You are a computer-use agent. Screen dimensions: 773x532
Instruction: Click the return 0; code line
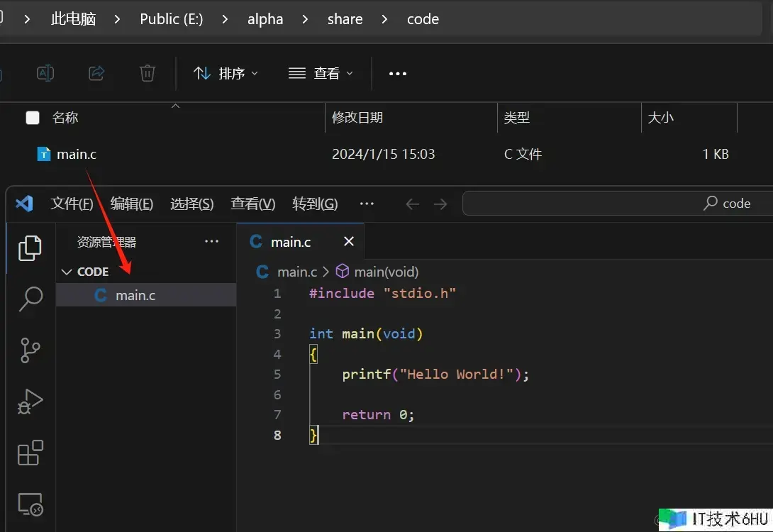pos(378,415)
